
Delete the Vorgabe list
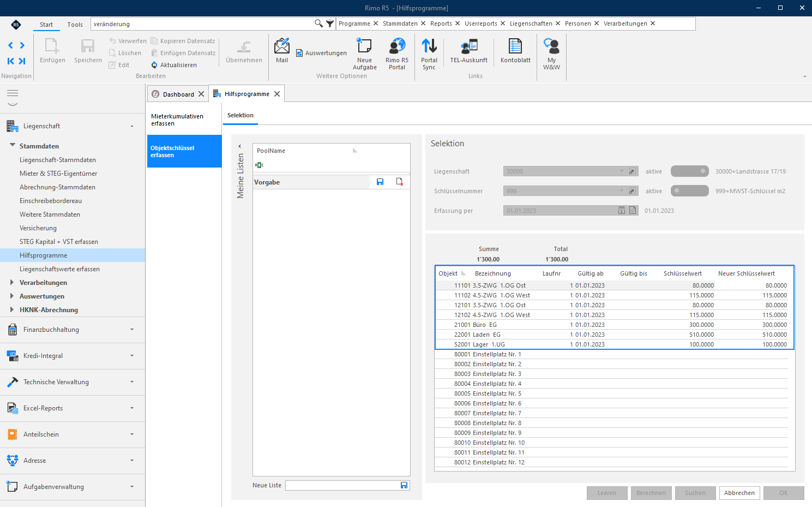400,182
